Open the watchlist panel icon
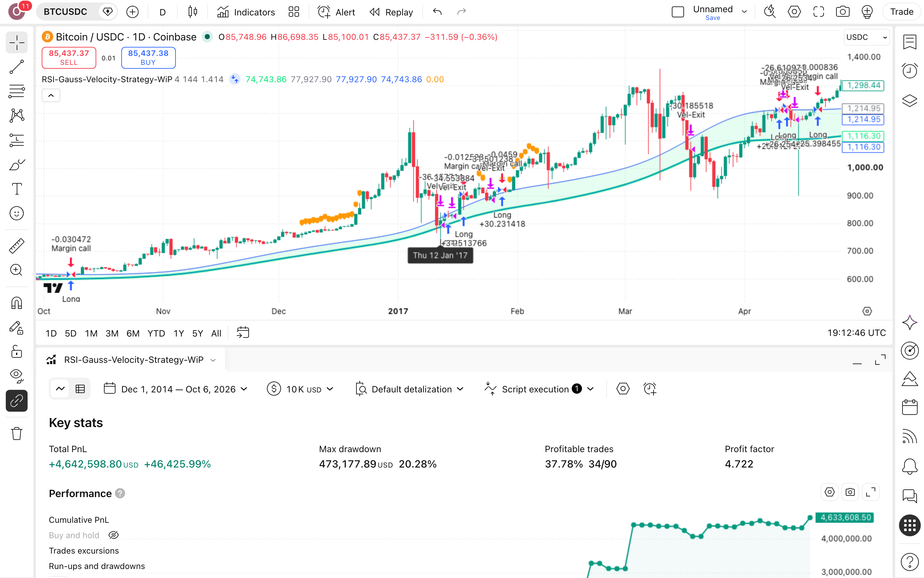Screen dimensions: 924x578 coord(910,42)
